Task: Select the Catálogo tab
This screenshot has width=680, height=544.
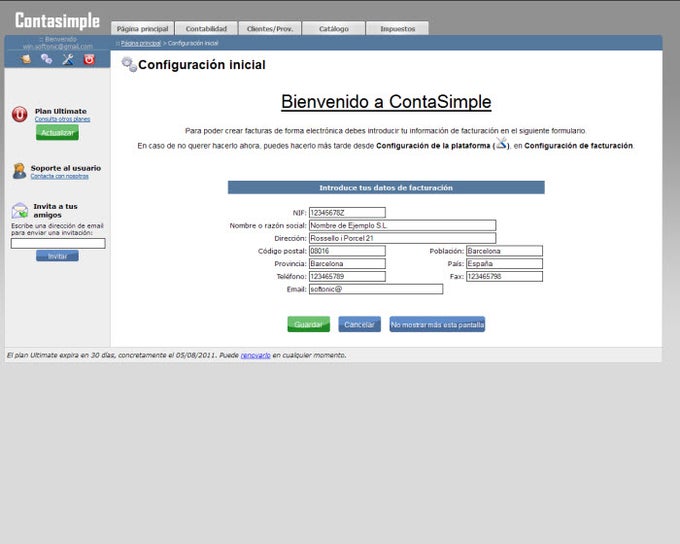Action: point(333,28)
